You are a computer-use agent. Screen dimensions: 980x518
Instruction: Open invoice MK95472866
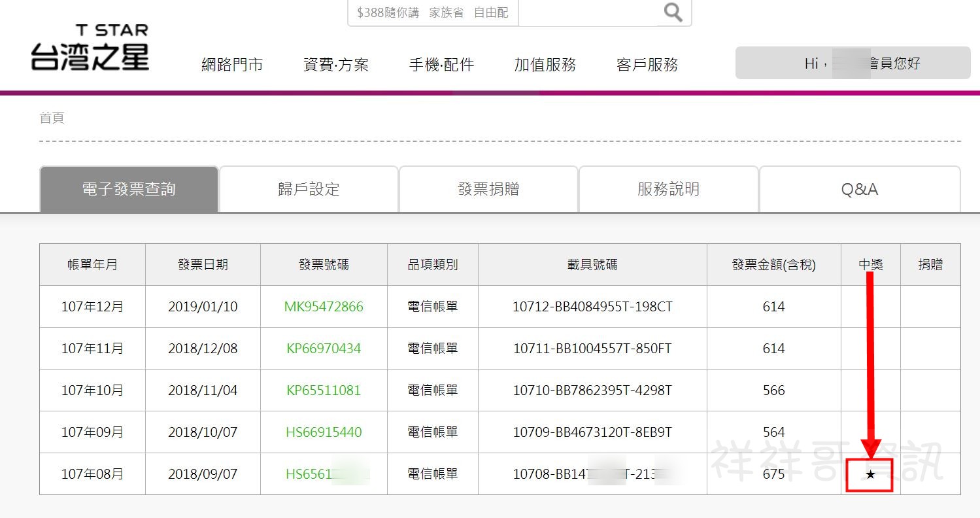(x=324, y=307)
